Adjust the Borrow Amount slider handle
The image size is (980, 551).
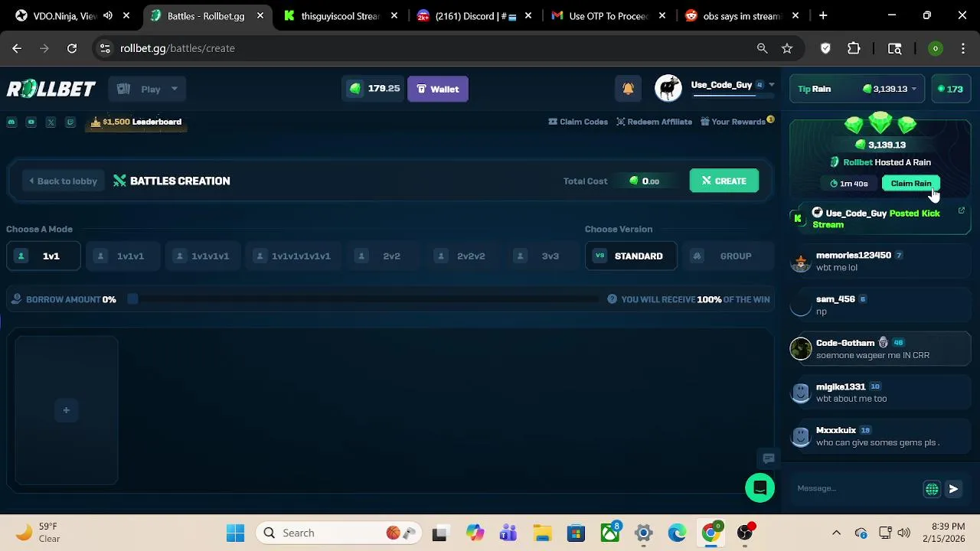pos(132,299)
